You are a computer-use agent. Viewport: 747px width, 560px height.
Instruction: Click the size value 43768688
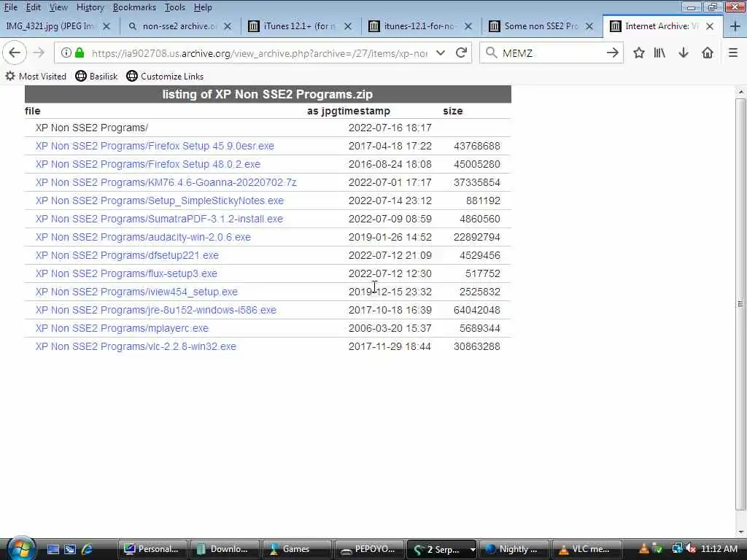coord(477,146)
